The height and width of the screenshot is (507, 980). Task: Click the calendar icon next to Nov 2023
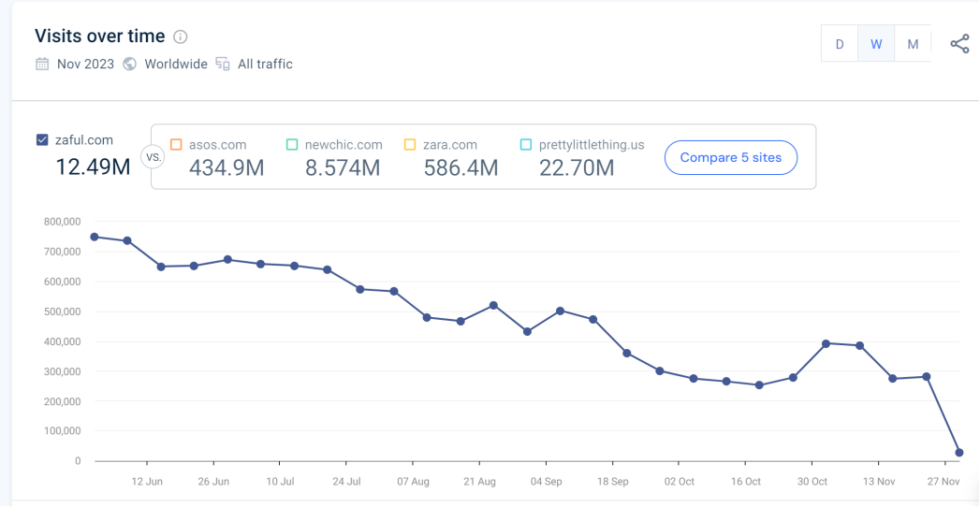point(42,65)
